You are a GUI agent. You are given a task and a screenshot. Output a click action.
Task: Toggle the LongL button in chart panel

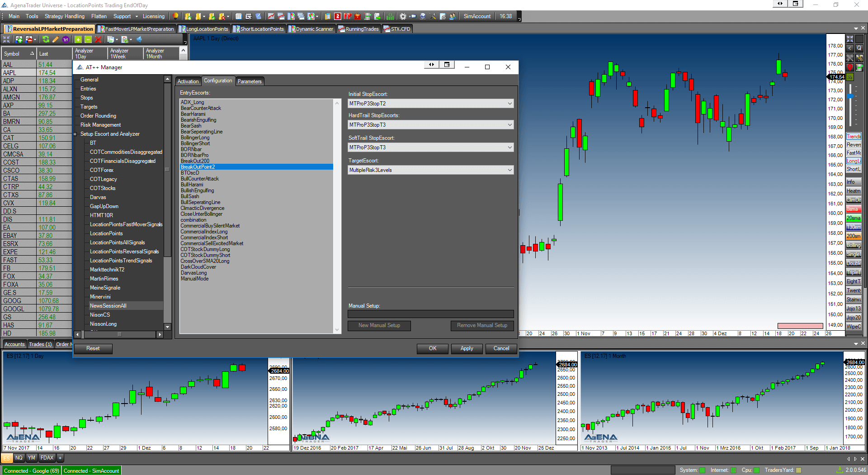click(x=854, y=161)
